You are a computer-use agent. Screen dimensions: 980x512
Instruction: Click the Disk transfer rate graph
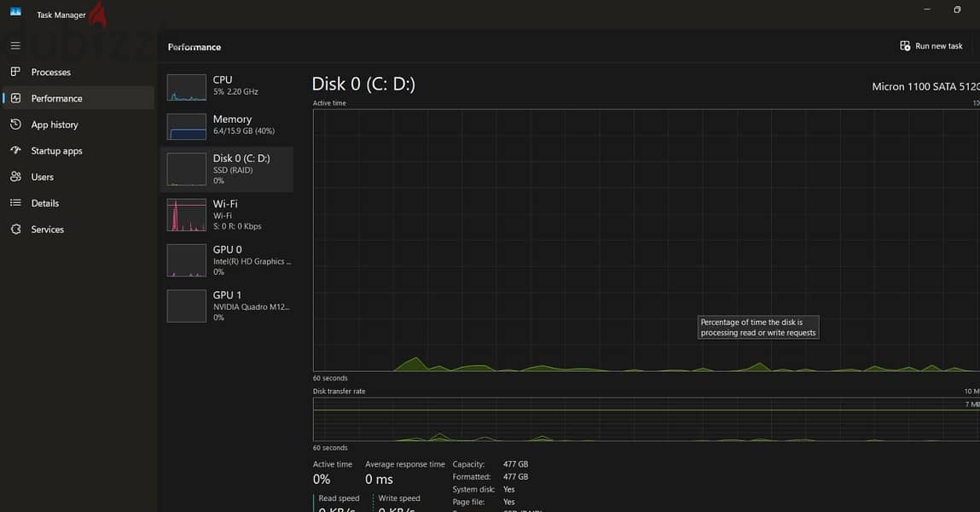[x=647, y=420]
